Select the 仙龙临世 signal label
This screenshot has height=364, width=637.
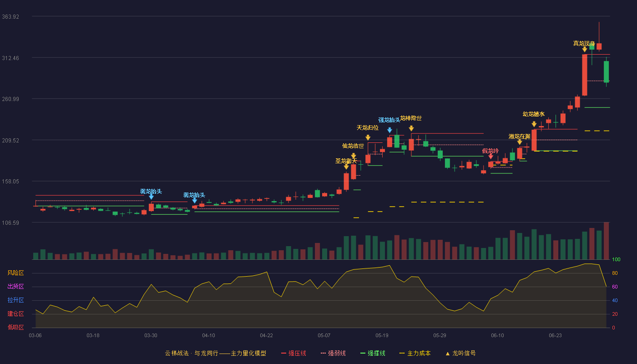coord(353,146)
